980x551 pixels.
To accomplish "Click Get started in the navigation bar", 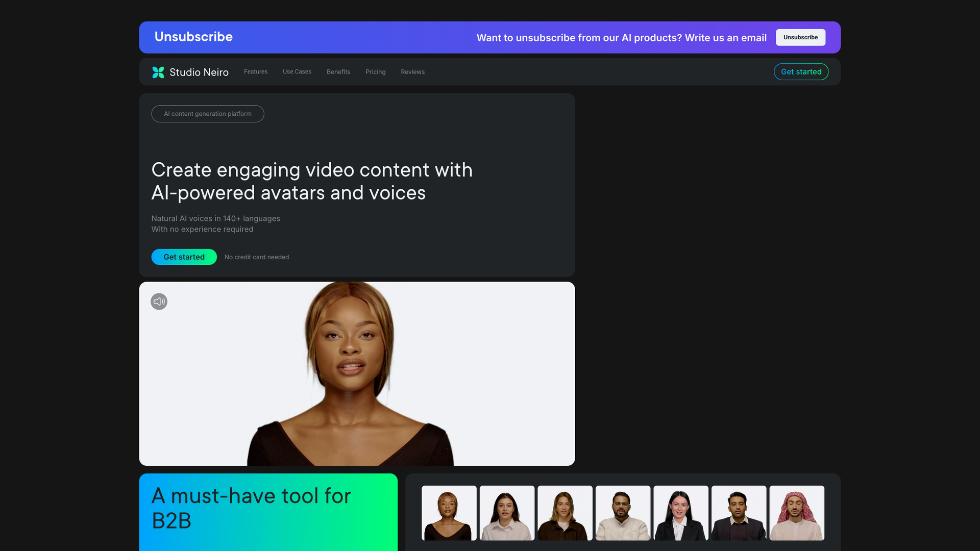I will (801, 72).
